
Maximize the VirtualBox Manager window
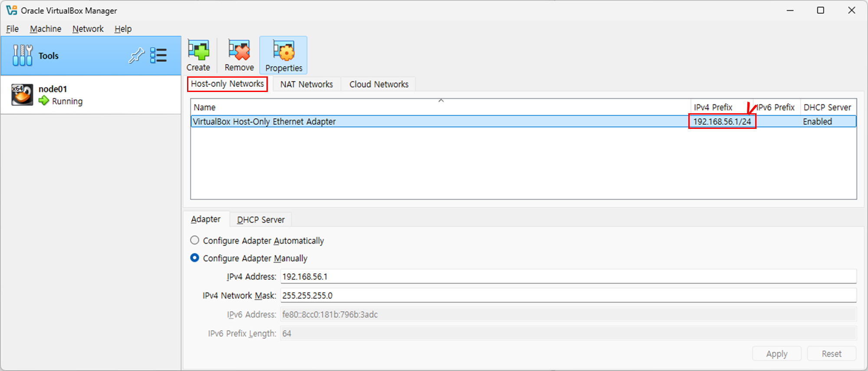coord(821,10)
